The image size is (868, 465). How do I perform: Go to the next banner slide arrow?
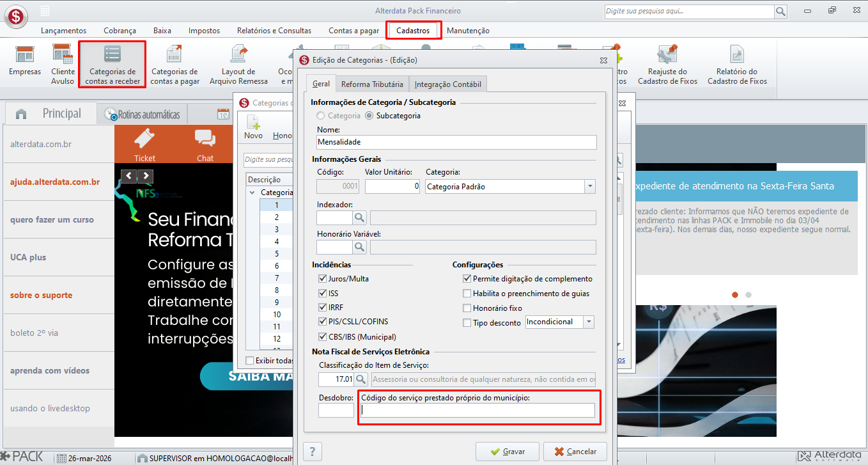pyautogui.click(x=146, y=176)
